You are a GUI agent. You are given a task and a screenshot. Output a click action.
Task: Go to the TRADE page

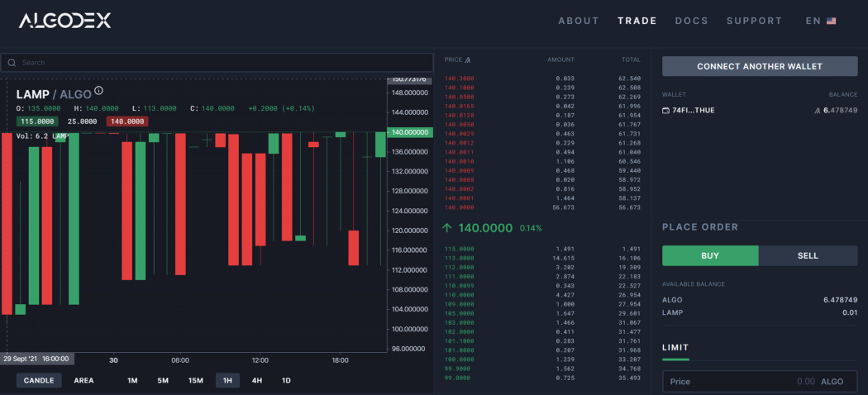click(x=637, y=21)
